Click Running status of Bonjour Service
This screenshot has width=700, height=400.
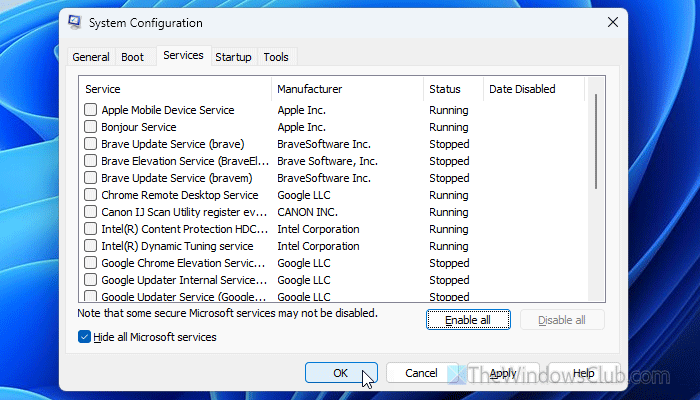click(449, 127)
